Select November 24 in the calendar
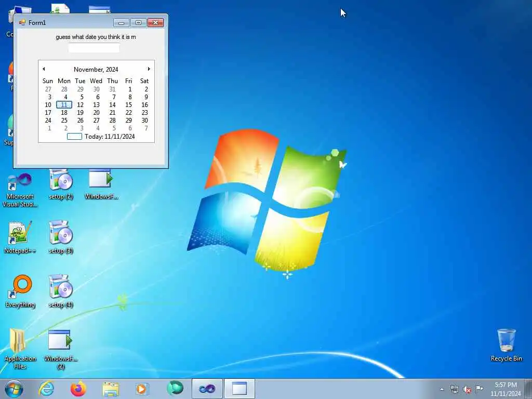 tap(48, 121)
